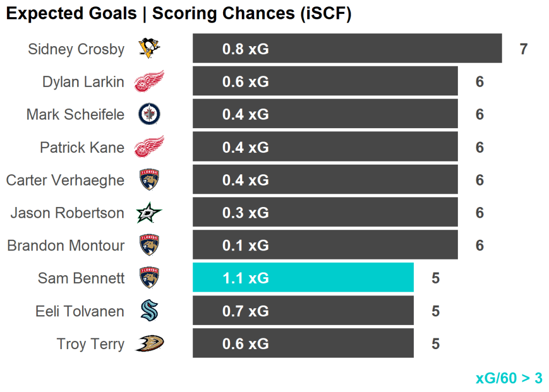549x392 pixels.
Task: Click the Jason Robertson player name
Action: [67, 213]
